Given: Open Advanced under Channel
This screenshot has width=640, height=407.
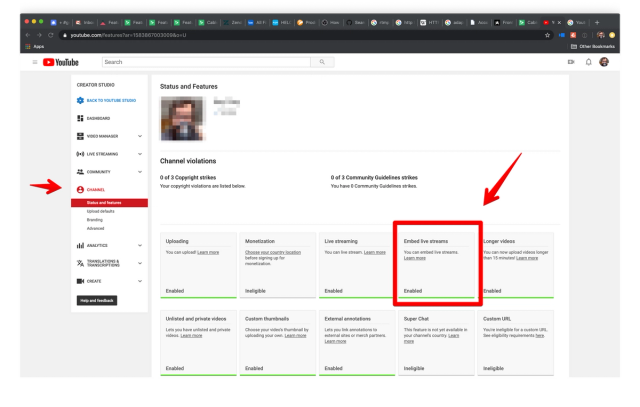Looking at the screenshot, I should [x=96, y=229].
